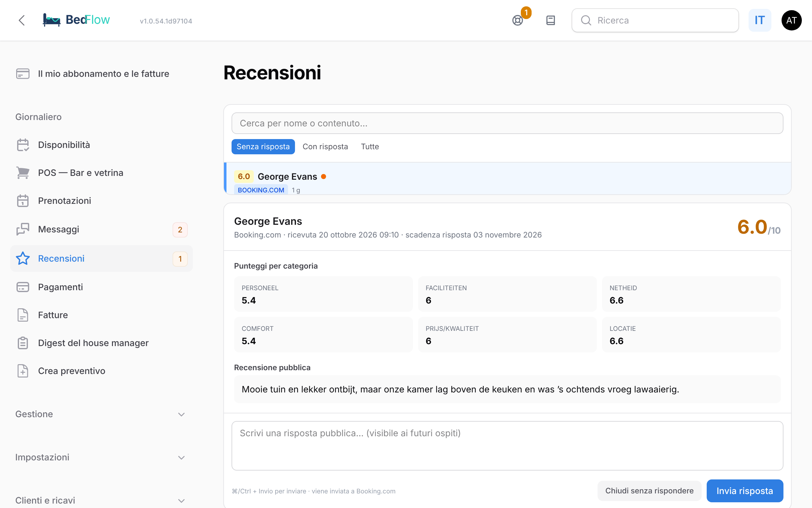This screenshot has width=812, height=508.
Task: Click the Prenotazioni calendar icon
Action: (x=23, y=201)
